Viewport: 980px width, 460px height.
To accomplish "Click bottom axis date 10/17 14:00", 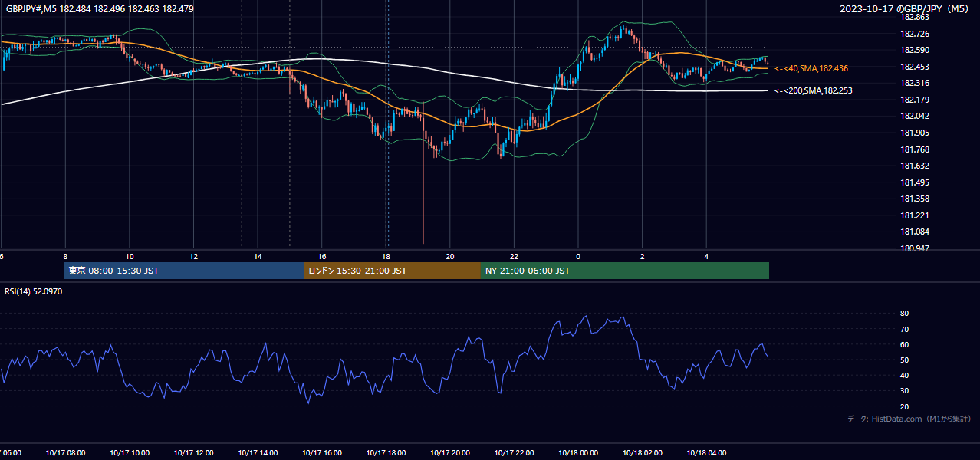I will [x=258, y=453].
